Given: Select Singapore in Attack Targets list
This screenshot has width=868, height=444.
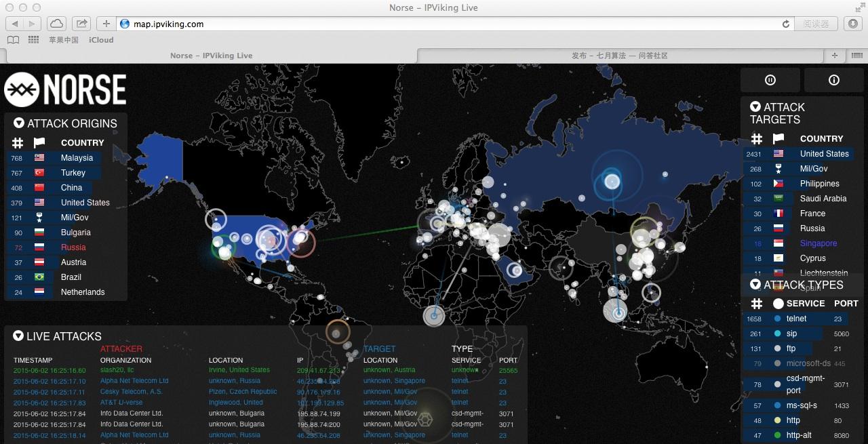Looking at the screenshot, I should click(804, 243).
